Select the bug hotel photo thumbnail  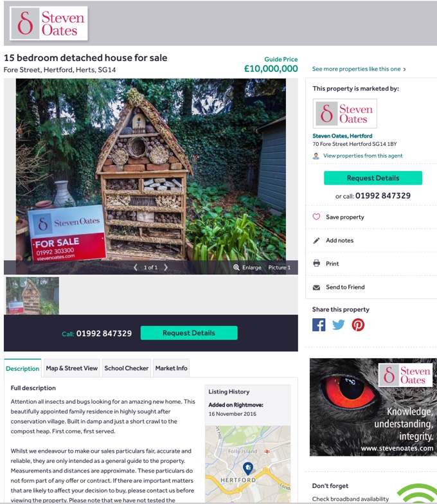(32, 296)
